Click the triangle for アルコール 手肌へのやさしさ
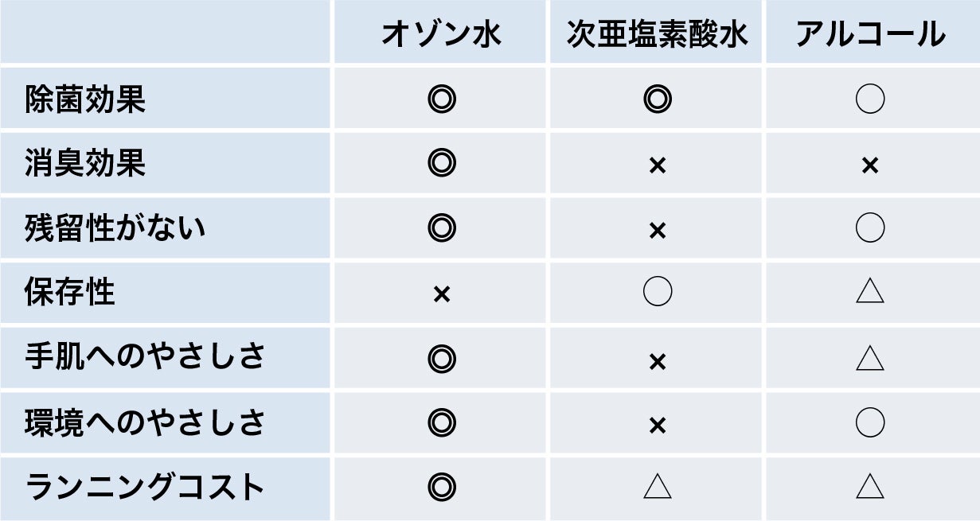The height and width of the screenshot is (521, 980). tap(870, 358)
